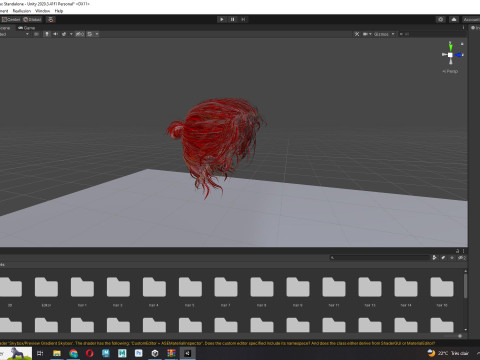The image size is (480, 360).
Task: Toggle scene lighting
Action: [47, 34]
